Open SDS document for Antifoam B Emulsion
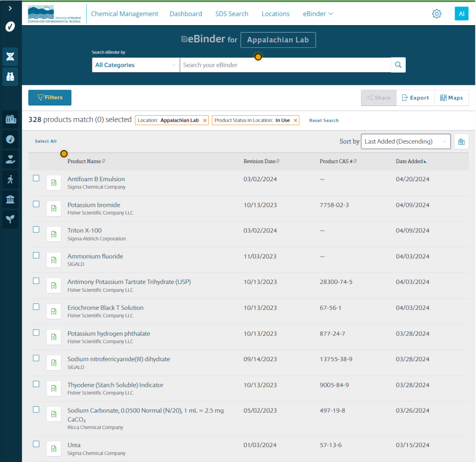476x462 pixels. pyautogui.click(x=54, y=183)
